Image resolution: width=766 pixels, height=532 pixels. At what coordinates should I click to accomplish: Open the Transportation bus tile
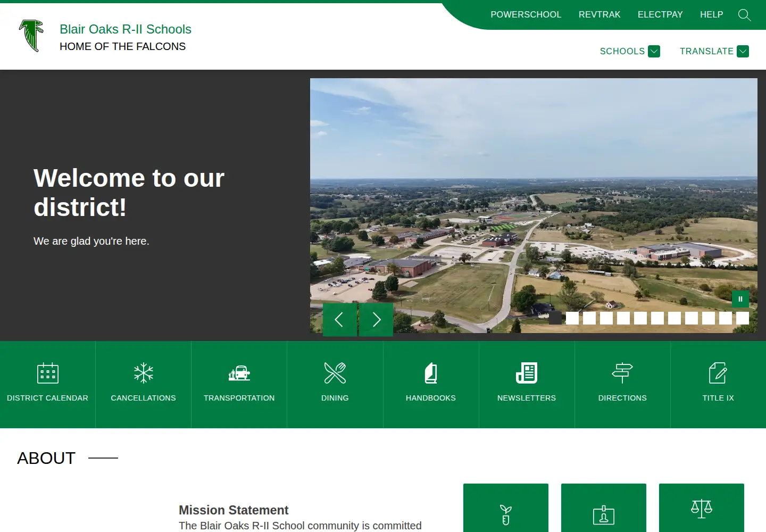pos(239,384)
